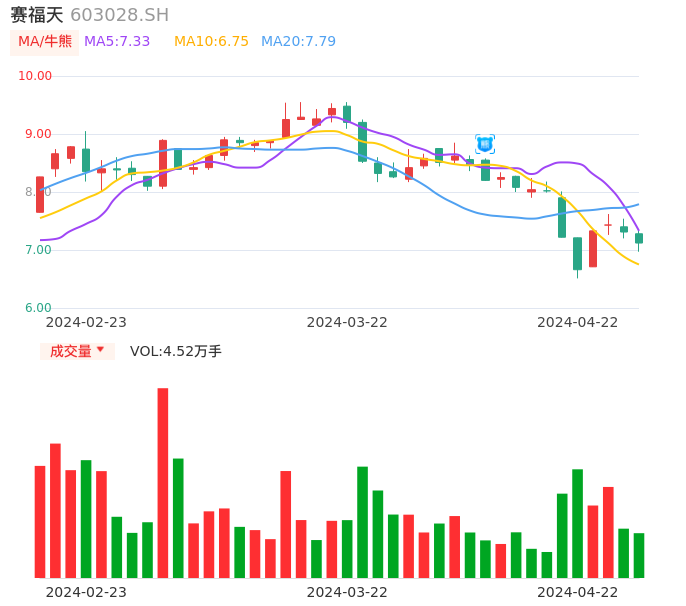The image size is (686, 606).
Task: Click the 2024-02-23 date under the price chart
Action: 86,322
